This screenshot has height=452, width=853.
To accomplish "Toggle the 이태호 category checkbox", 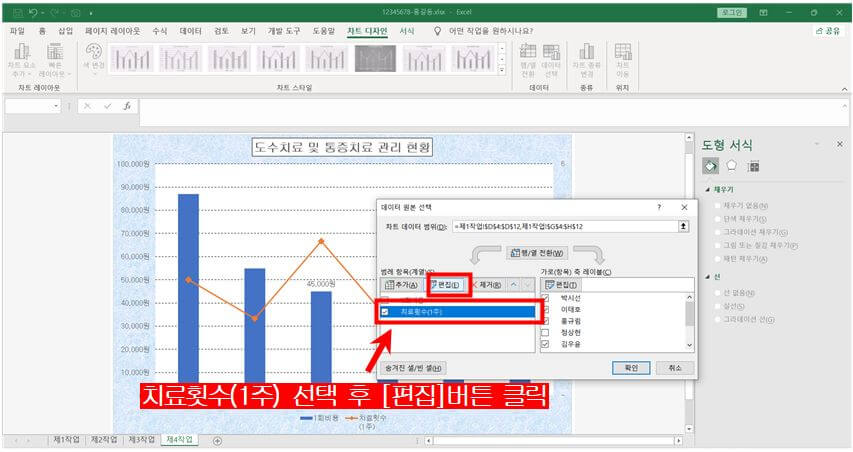I will point(546,309).
